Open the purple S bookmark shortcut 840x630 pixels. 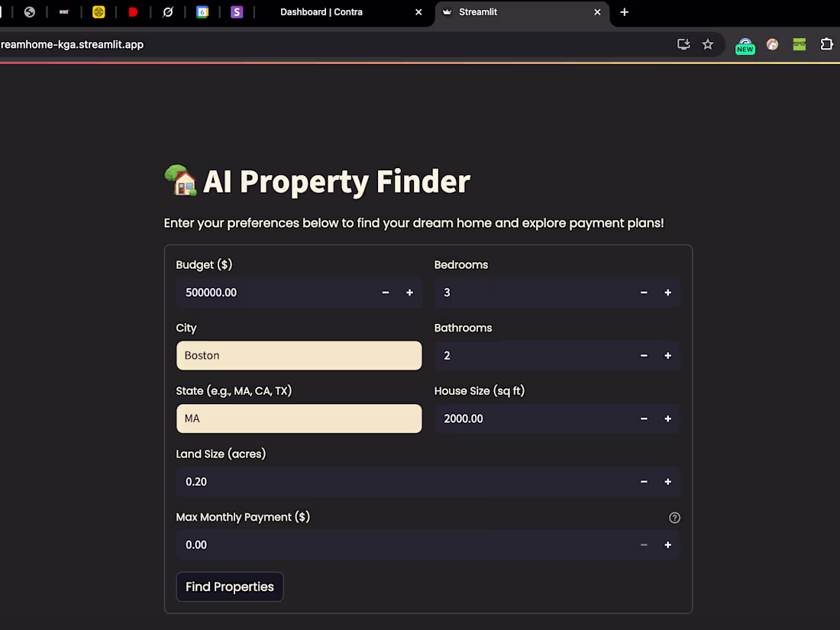point(237,11)
